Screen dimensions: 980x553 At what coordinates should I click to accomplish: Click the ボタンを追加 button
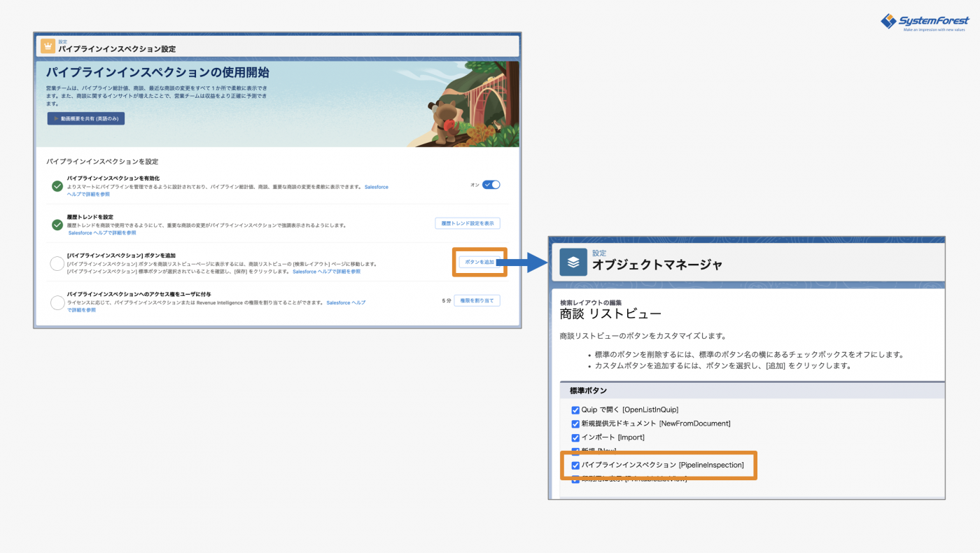[x=479, y=262]
